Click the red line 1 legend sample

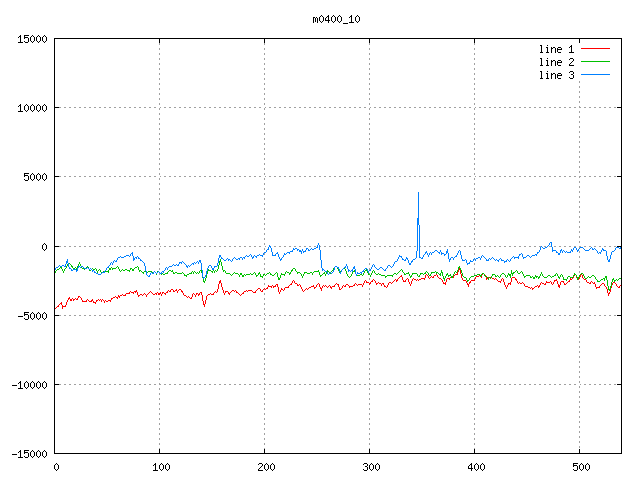tap(595, 49)
